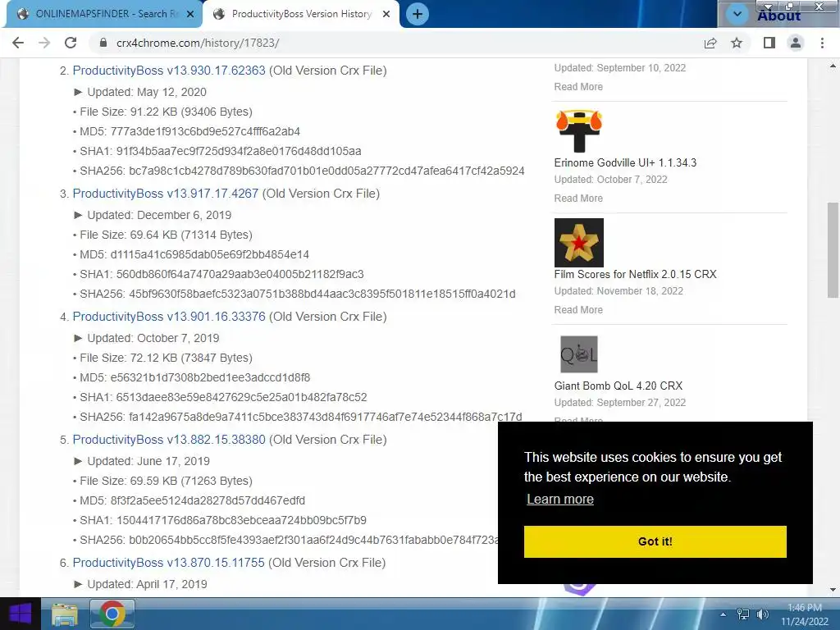Screen dimensions: 840x630
Task: Click the triangle beside Updated: April 17, 2019
Action: 78,584
